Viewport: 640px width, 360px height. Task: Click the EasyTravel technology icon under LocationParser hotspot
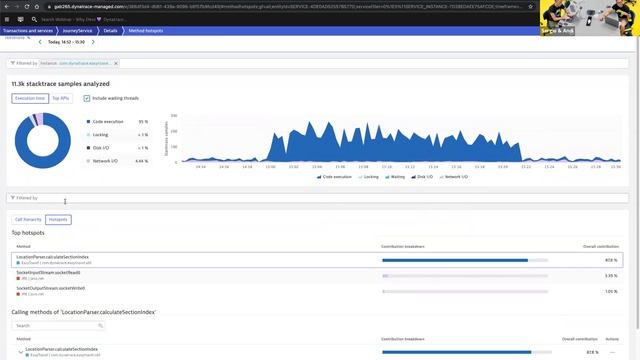[18, 263]
